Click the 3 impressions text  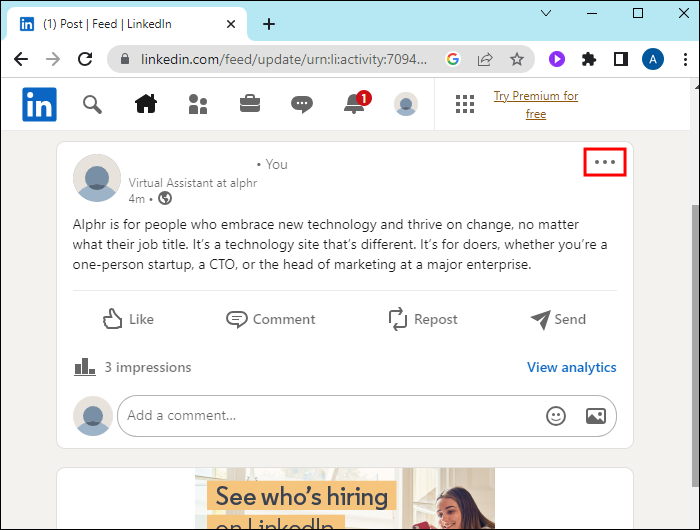coord(148,367)
